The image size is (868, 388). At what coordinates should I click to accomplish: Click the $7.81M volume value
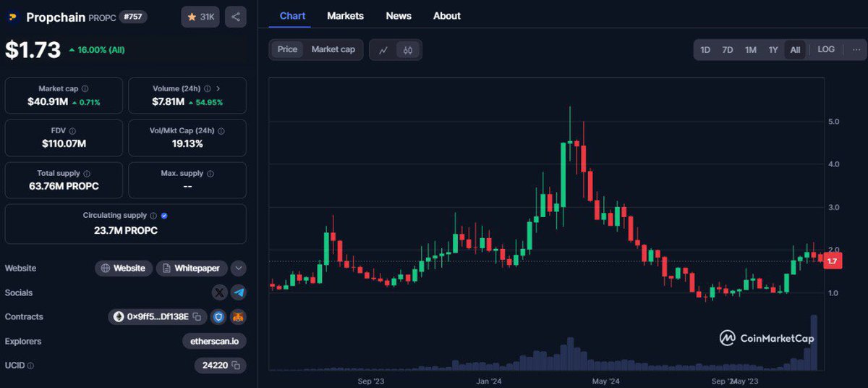point(169,102)
